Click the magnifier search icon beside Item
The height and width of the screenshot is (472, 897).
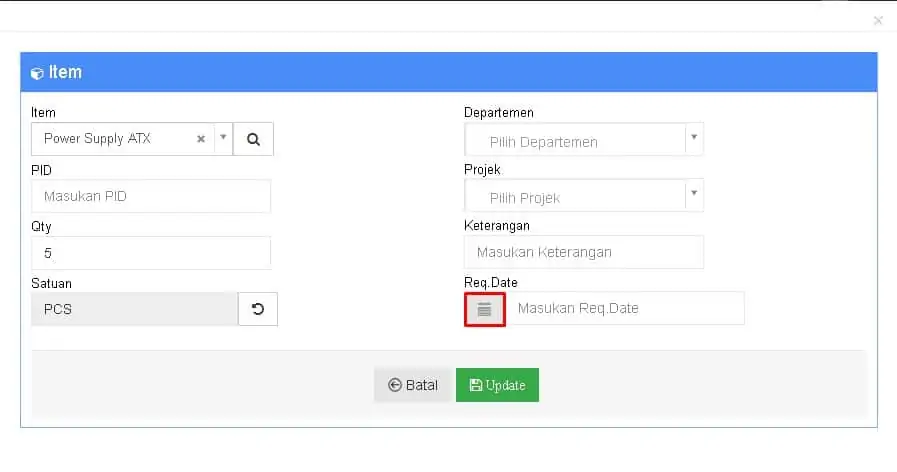tap(253, 139)
